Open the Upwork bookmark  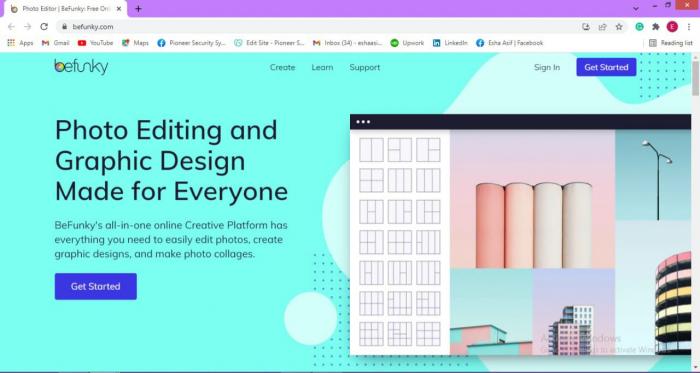coord(407,43)
